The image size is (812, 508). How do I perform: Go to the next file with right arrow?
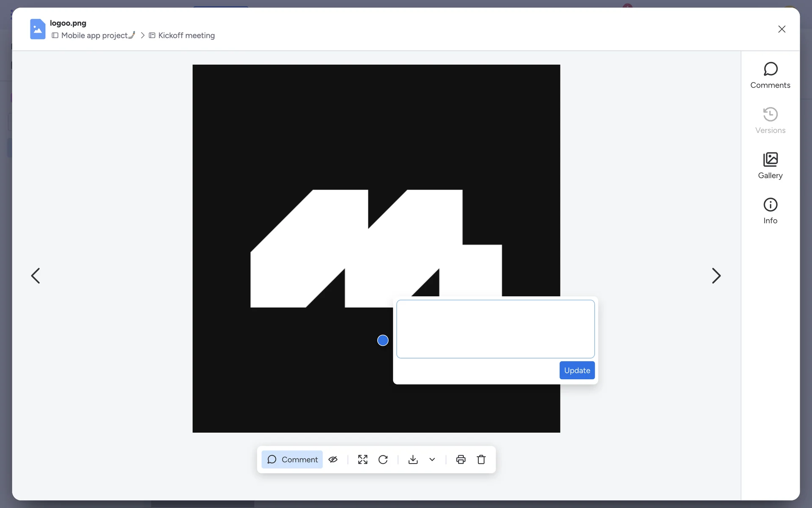[x=716, y=276]
